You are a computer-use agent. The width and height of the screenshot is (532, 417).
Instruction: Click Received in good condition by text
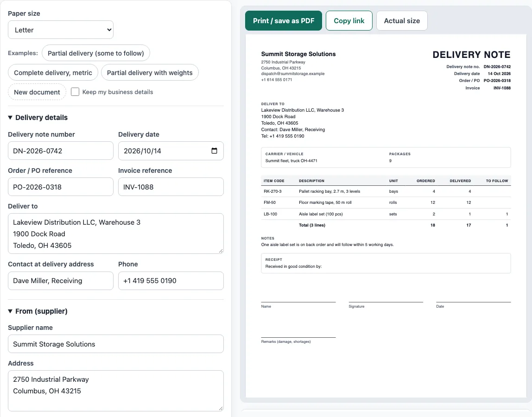click(293, 266)
